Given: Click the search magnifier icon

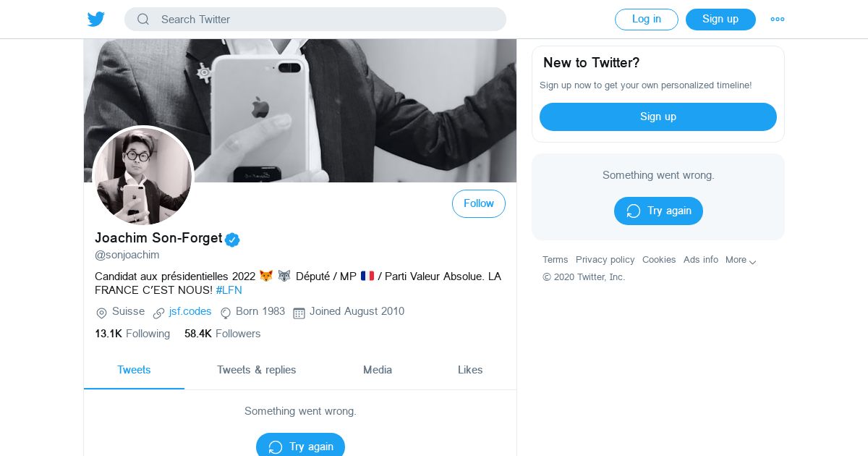Looking at the screenshot, I should 143,20.
